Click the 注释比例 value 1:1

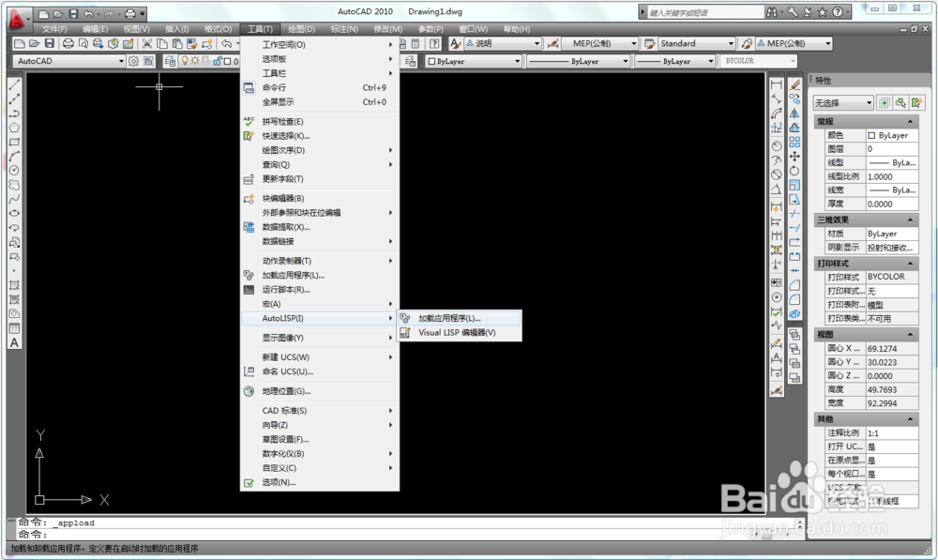click(x=892, y=432)
